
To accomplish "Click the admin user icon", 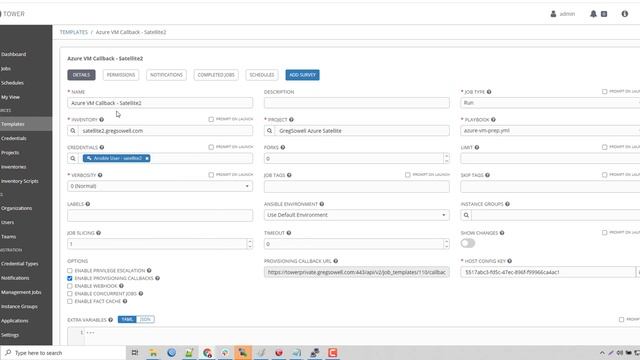I will 553,14.
